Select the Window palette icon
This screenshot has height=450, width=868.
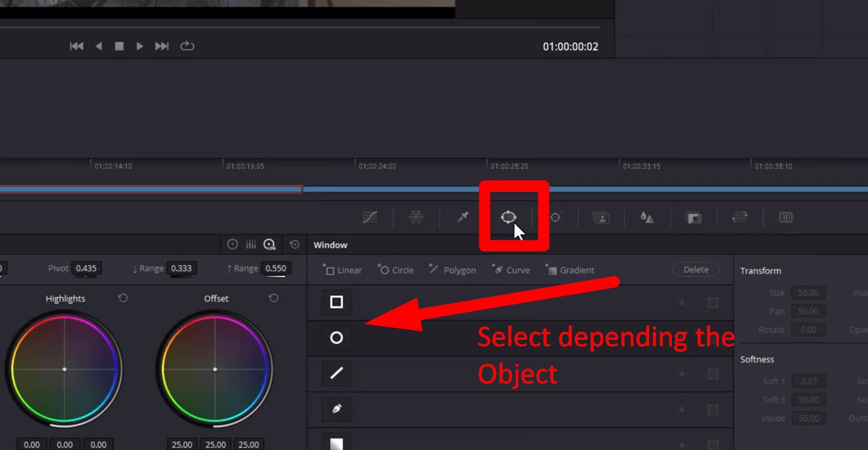pos(508,217)
